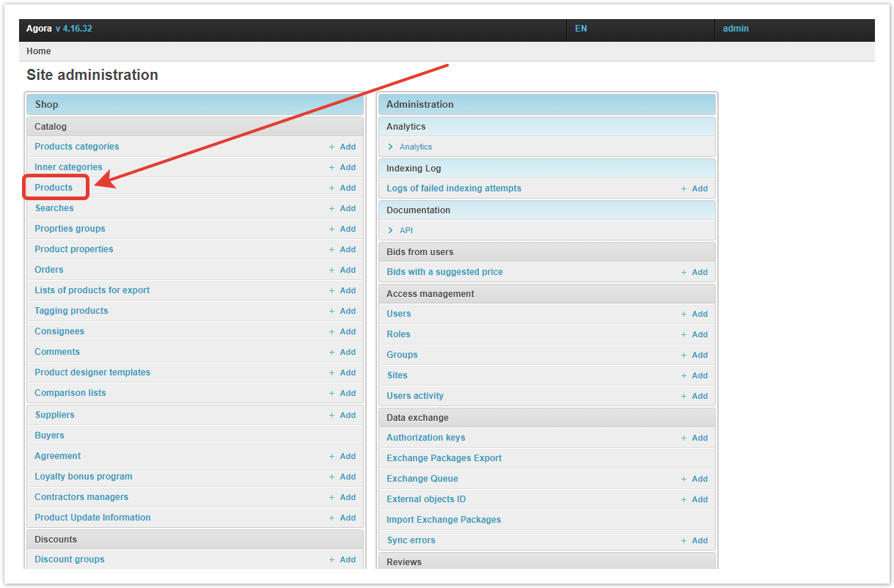894x588 pixels.
Task: Open the EN language selector
Action: [x=581, y=29]
